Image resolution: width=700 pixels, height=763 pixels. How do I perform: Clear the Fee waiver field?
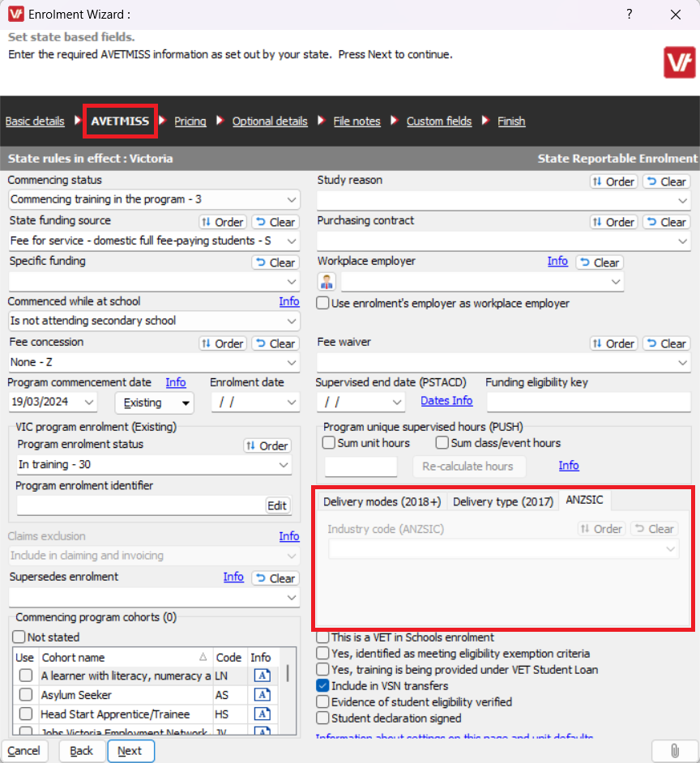(667, 343)
